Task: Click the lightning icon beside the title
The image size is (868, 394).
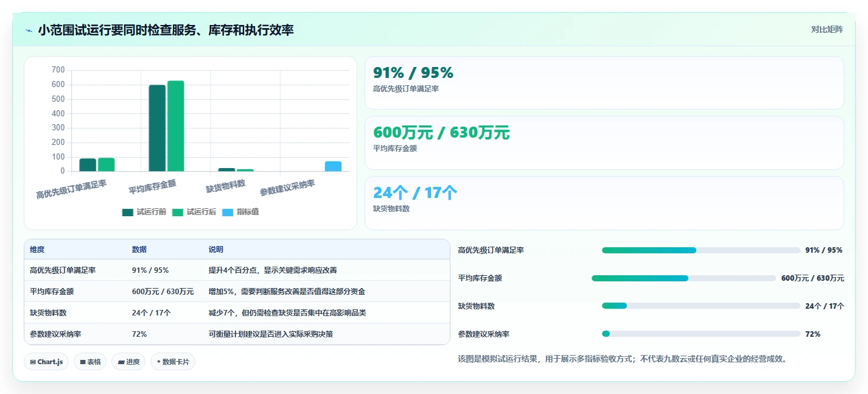Action: 29,30
